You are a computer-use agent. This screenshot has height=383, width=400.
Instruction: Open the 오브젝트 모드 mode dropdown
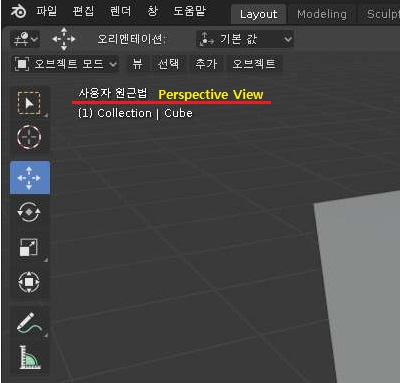tap(65, 64)
